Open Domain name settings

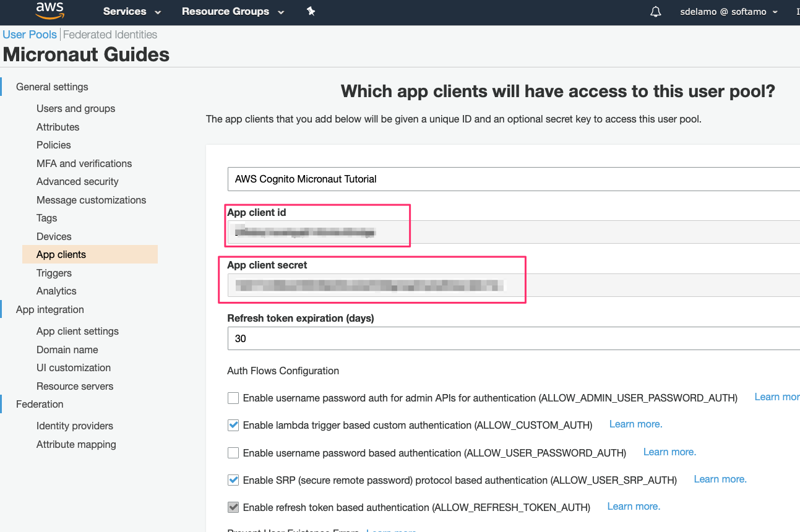(x=67, y=350)
